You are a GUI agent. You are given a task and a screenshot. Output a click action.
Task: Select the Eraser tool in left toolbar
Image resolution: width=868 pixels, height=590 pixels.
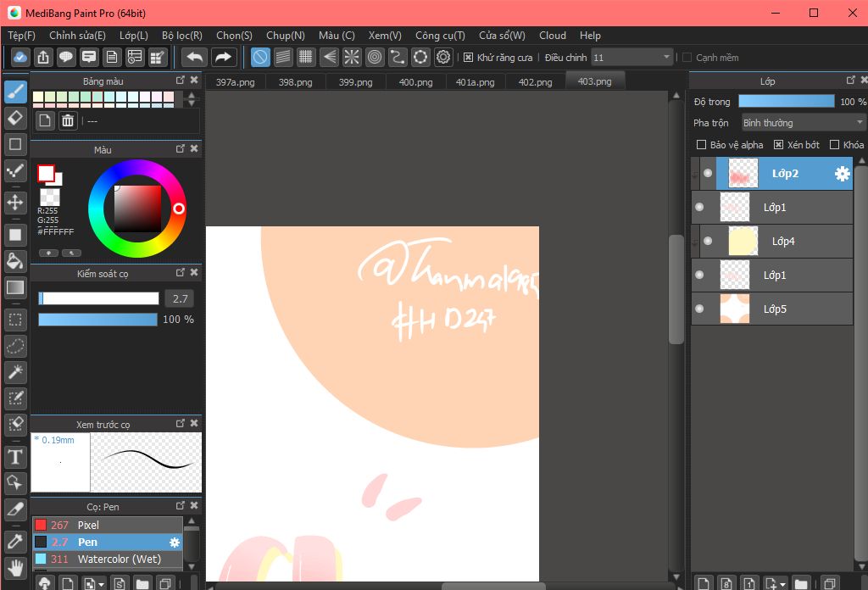click(15, 117)
